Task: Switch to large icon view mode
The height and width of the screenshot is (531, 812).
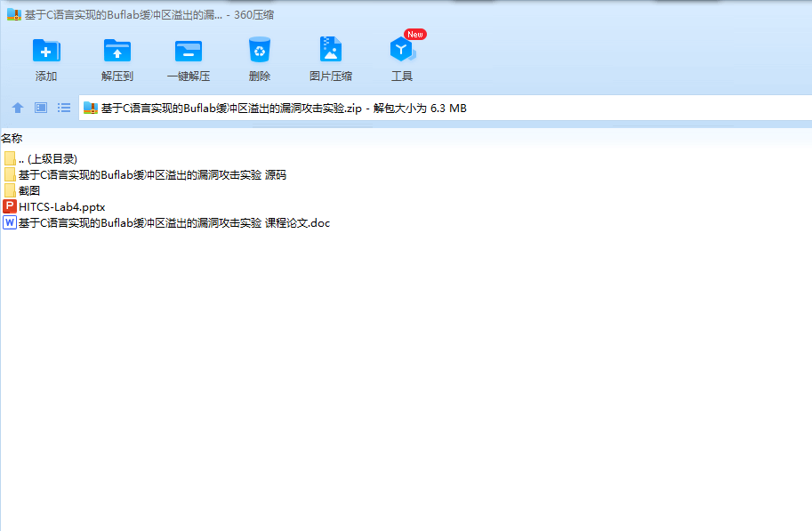Action: 41,108
